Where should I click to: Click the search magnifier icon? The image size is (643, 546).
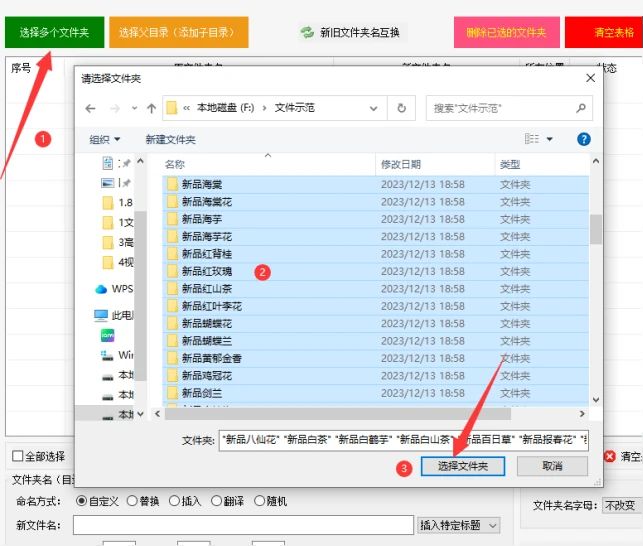(x=580, y=108)
